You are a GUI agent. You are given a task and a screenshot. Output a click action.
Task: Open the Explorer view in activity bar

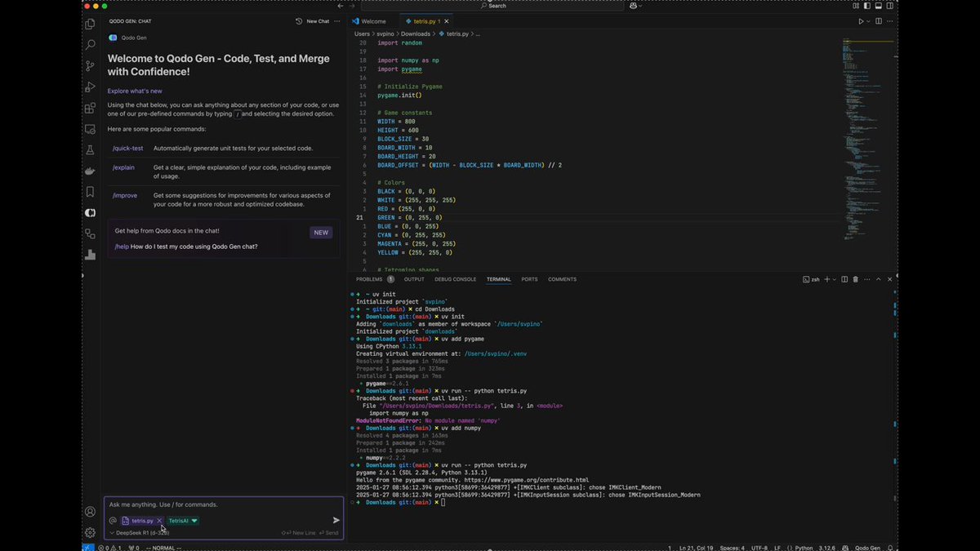coord(90,24)
